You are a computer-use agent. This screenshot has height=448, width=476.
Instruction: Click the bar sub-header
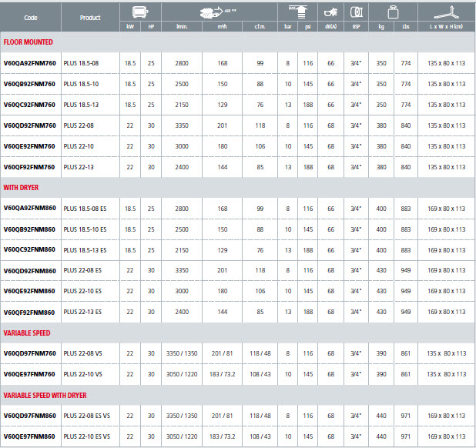pos(288,27)
